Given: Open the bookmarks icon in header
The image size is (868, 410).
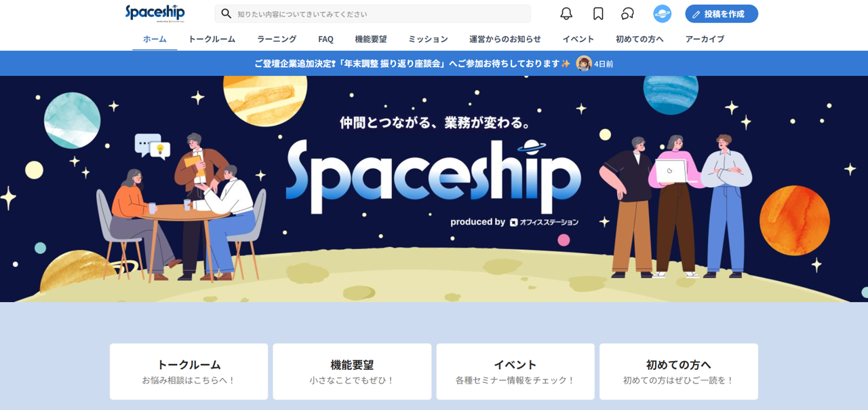Looking at the screenshot, I should pyautogui.click(x=598, y=14).
